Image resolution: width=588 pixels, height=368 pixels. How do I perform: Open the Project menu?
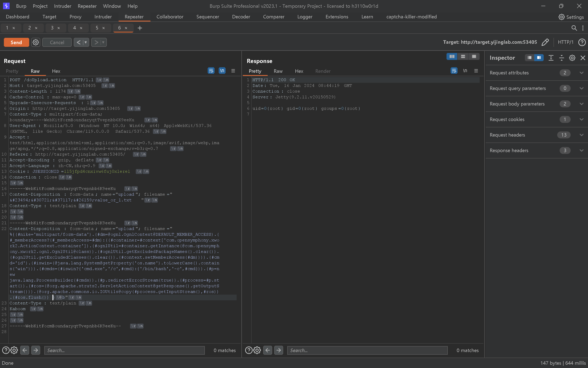pyautogui.click(x=40, y=6)
